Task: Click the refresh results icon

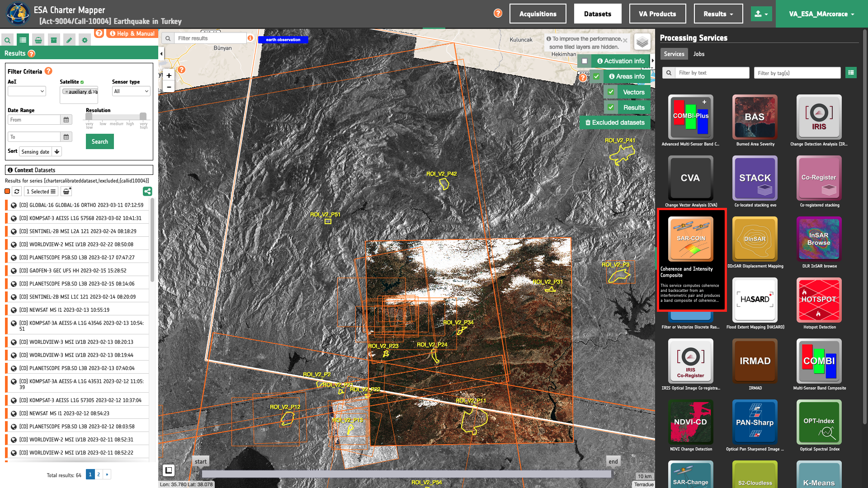Action: (17, 192)
